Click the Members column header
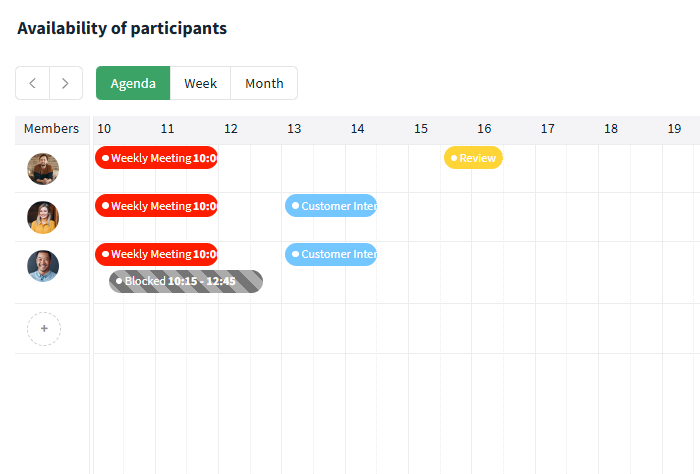This screenshot has width=700, height=474. (51, 129)
